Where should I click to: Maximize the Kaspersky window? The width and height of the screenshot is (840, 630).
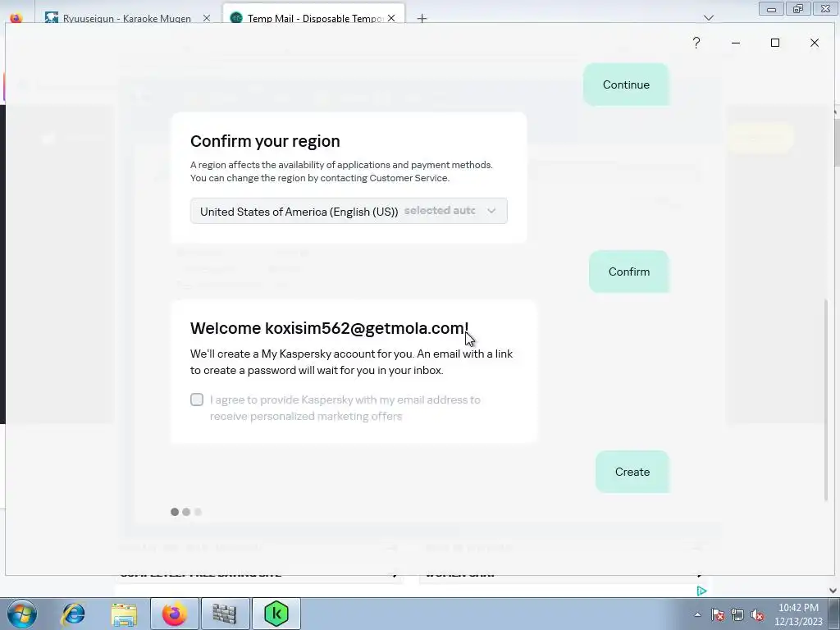pyautogui.click(x=774, y=43)
